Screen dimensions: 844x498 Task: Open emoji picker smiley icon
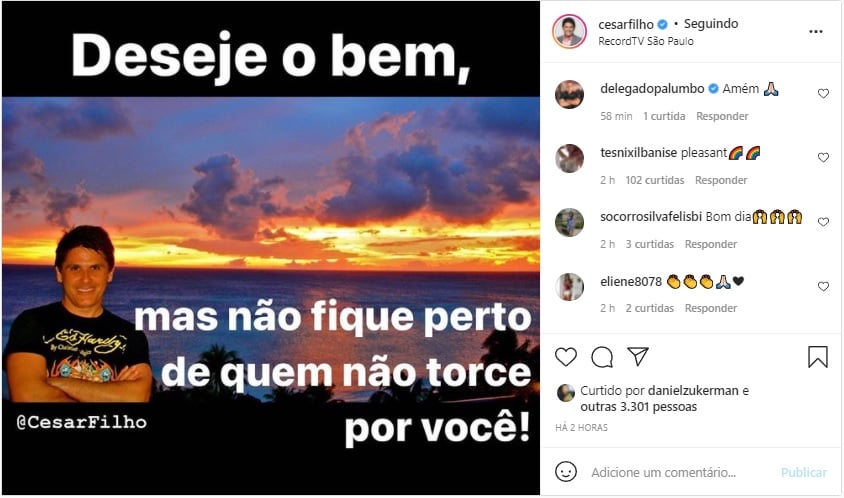click(x=566, y=472)
